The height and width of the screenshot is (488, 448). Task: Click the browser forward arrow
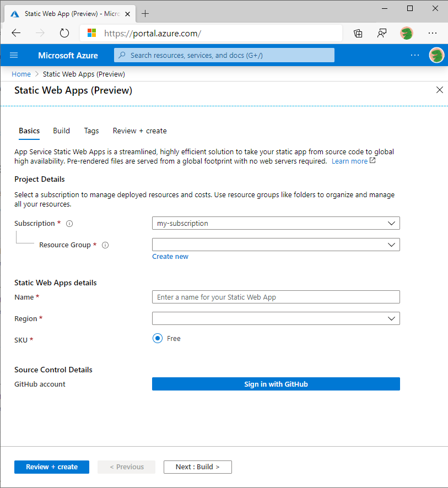click(40, 33)
